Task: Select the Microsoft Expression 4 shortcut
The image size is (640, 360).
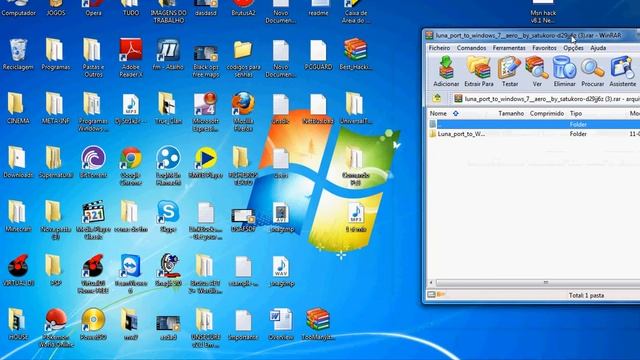Action: [x=206, y=112]
